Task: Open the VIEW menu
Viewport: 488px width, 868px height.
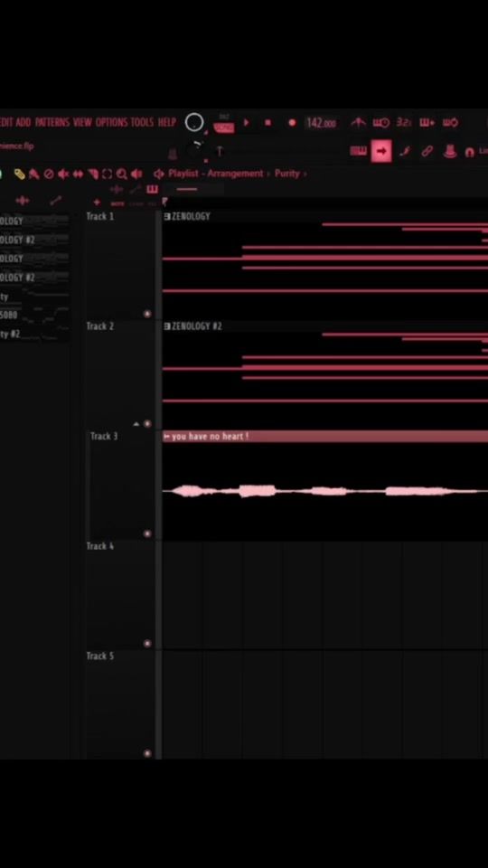Action: pyautogui.click(x=82, y=122)
